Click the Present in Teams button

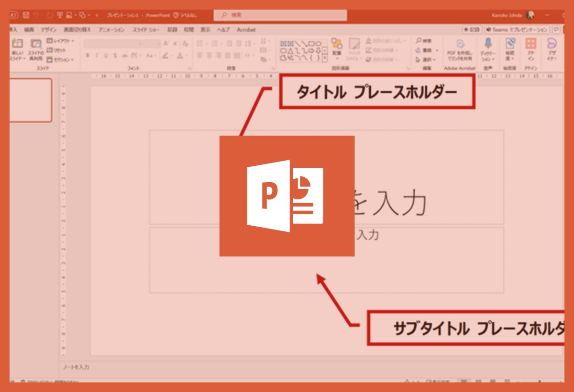pyautogui.click(x=517, y=30)
